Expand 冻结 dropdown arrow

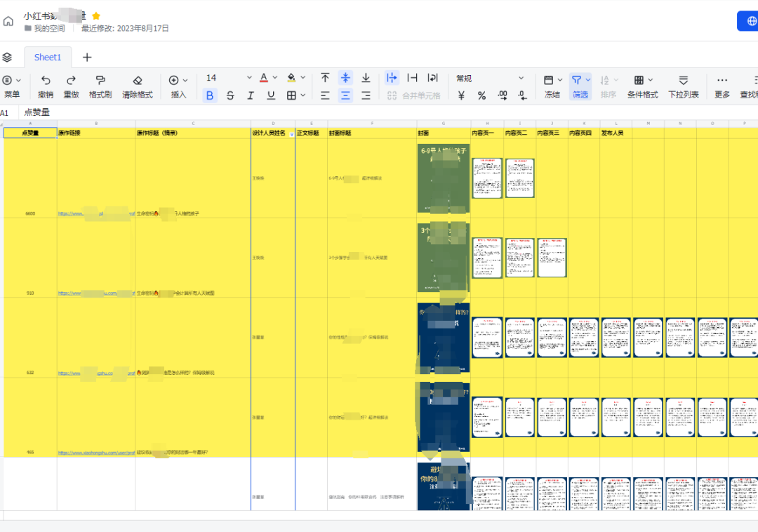[560, 80]
